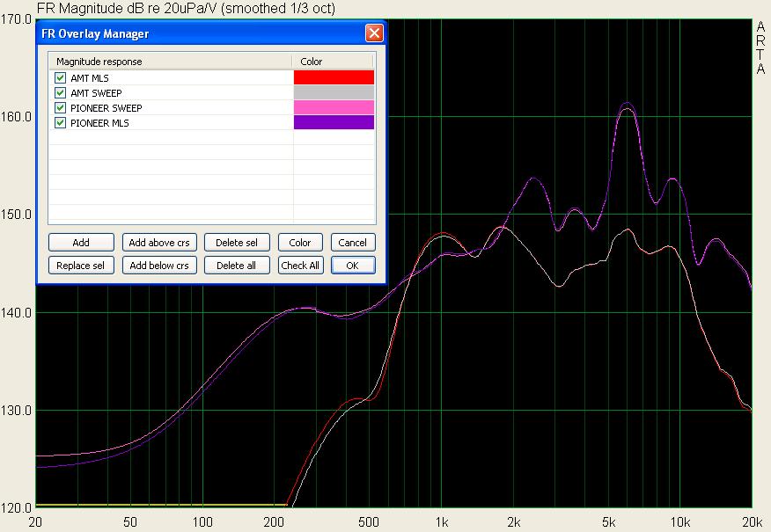Viewport: 771px width, 532px height.
Task: Click the pink PIONEER SWEEP color swatch
Action: [x=334, y=107]
